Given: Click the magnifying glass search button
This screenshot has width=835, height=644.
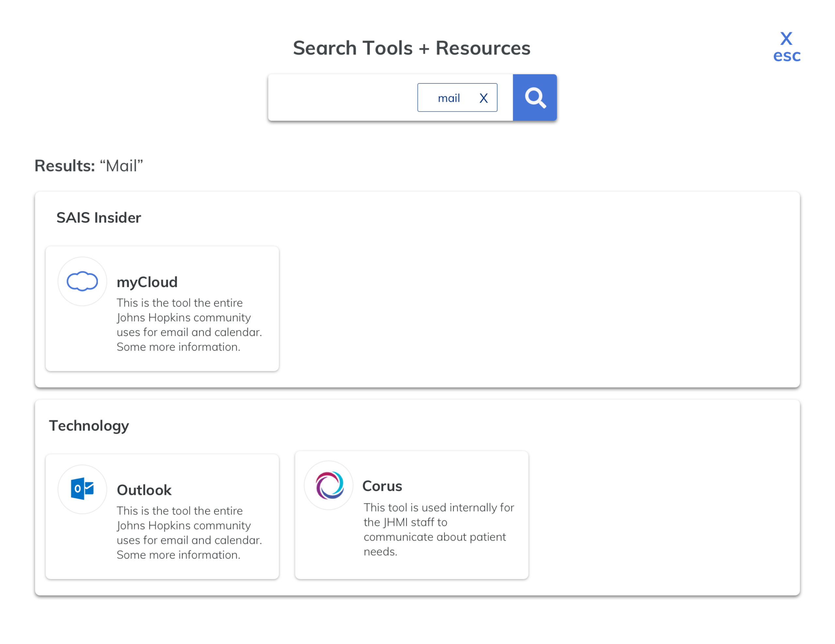Looking at the screenshot, I should click(x=535, y=98).
